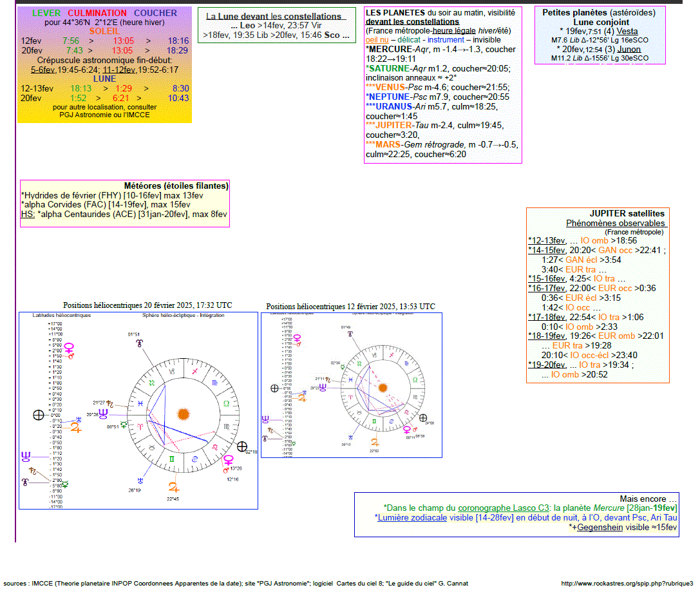Screen dimensions: 700x592
Task: Click the '*Hydrides de février (FHY)' line
Action: (112, 196)
